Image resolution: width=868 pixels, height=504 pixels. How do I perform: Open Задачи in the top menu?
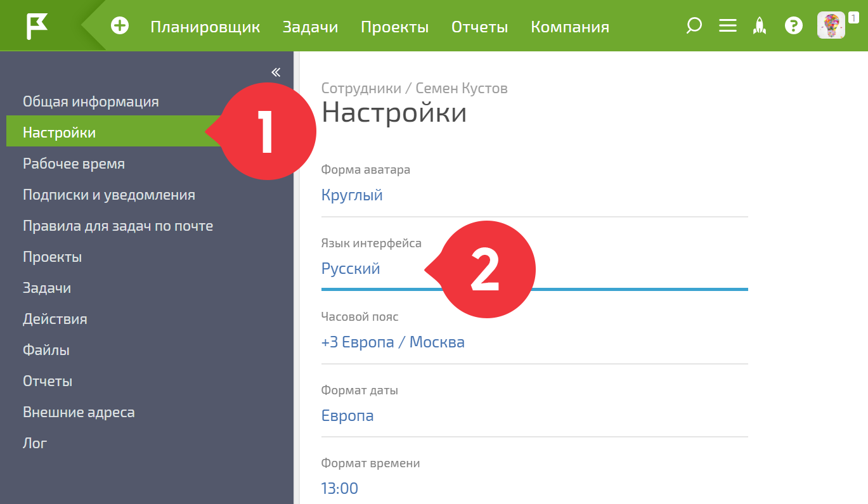click(x=310, y=27)
